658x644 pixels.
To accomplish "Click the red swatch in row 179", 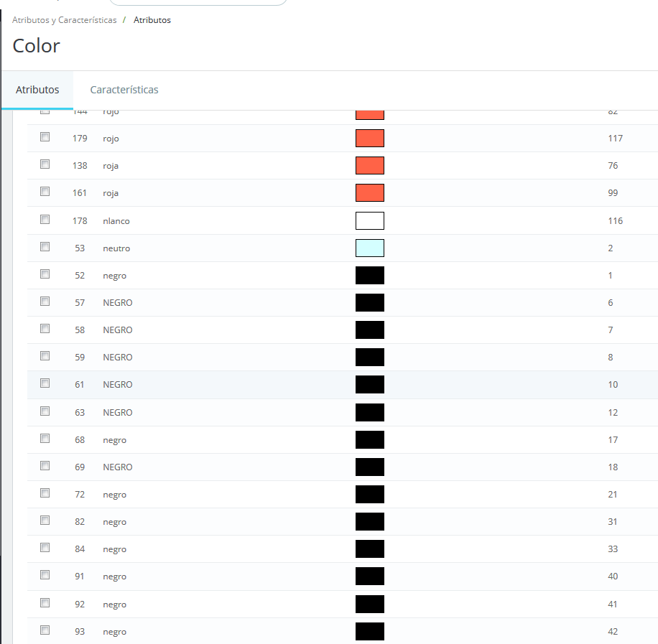I will click(x=370, y=139).
